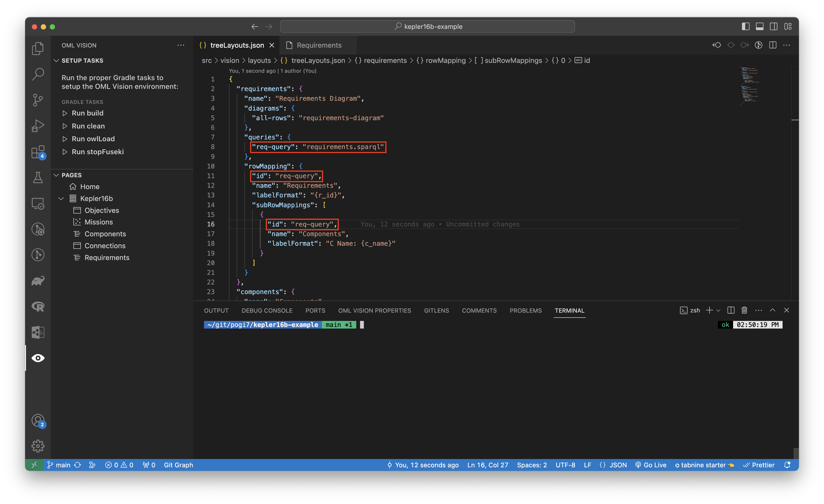Screen dimensions: 824x504
Task: Maximize the terminal panel size
Action: point(772,310)
